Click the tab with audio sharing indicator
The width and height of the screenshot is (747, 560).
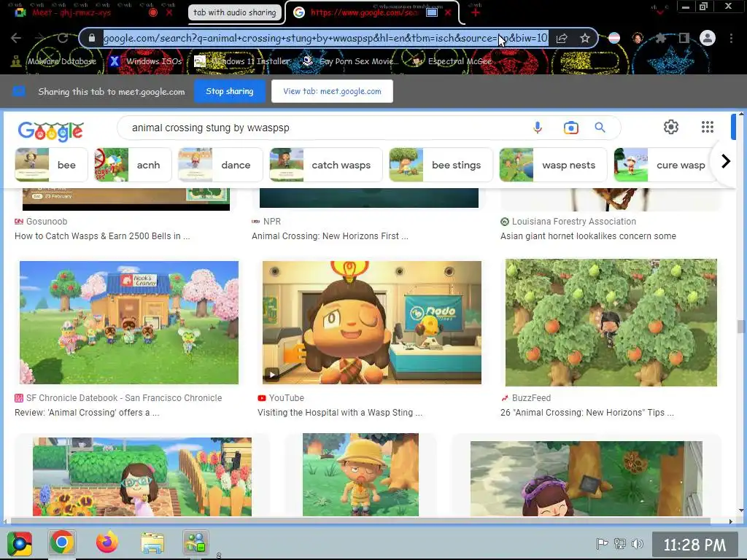point(234,12)
